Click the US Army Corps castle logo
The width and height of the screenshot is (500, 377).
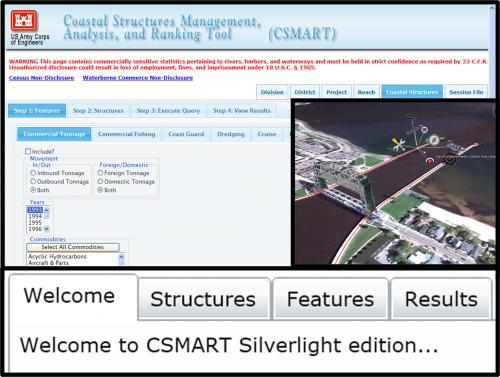pos(23,20)
